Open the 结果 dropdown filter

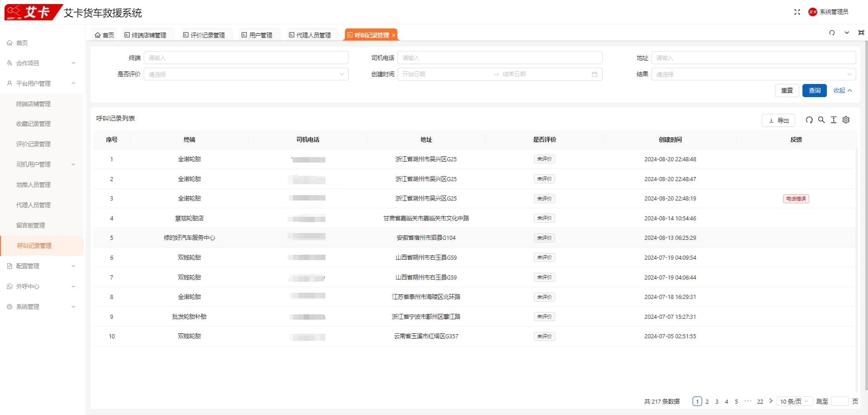754,75
